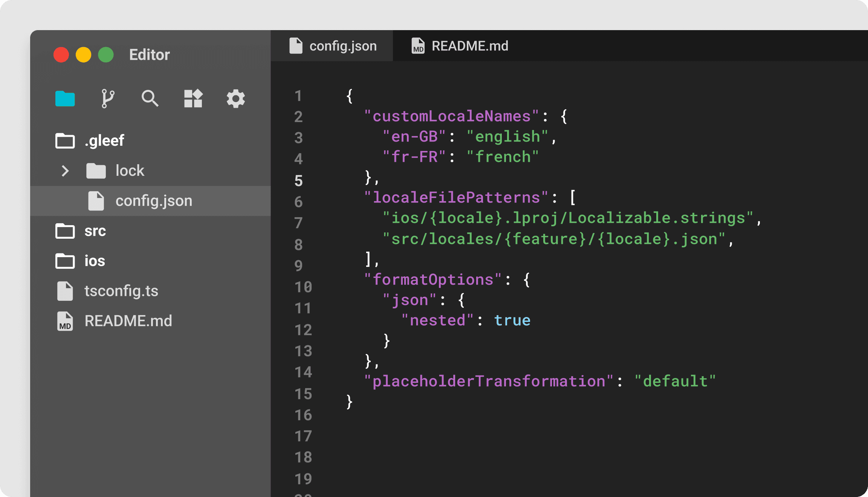Image resolution: width=868 pixels, height=497 pixels.
Task: Open config.json in the file tree
Action: click(x=154, y=201)
